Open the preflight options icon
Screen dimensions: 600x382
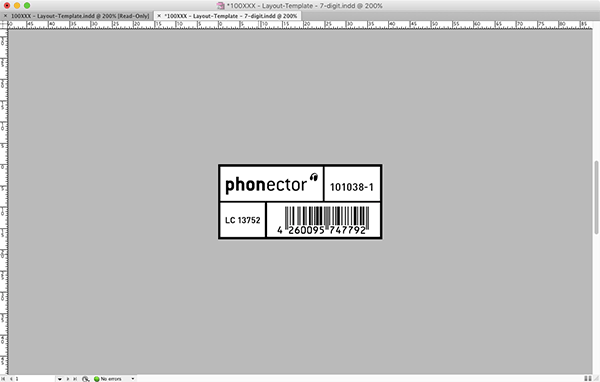coord(86,379)
